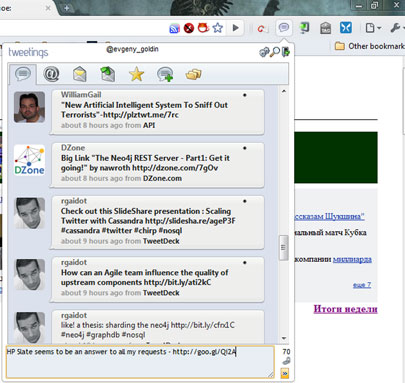This screenshot has height=383, width=405.
Task: Click rgaidot avatar beside Agile team tweet
Action: pyautogui.click(x=29, y=275)
